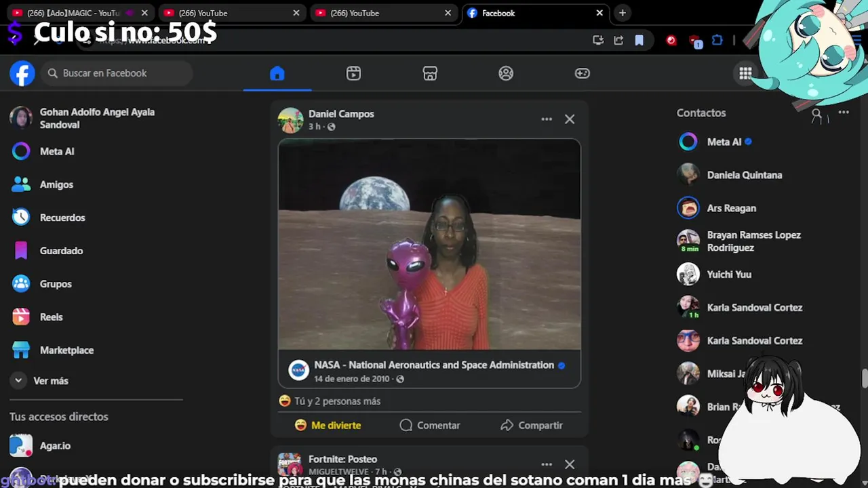Click the Comentar button
Image resolution: width=868 pixels, height=488 pixels.
point(430,426)
